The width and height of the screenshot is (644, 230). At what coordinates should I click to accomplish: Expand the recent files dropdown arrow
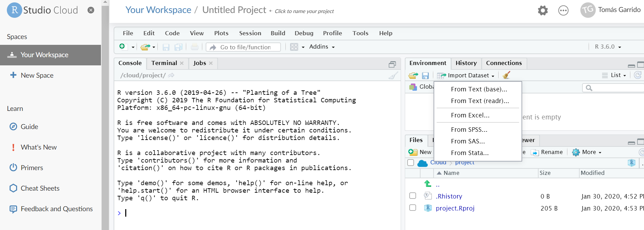(x=154, y=47)
